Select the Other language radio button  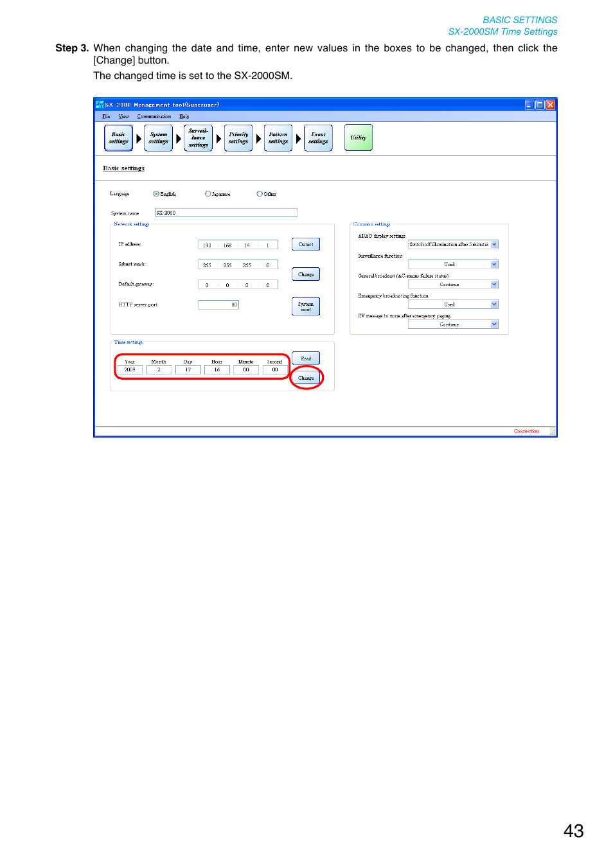[x=260, y=194]
